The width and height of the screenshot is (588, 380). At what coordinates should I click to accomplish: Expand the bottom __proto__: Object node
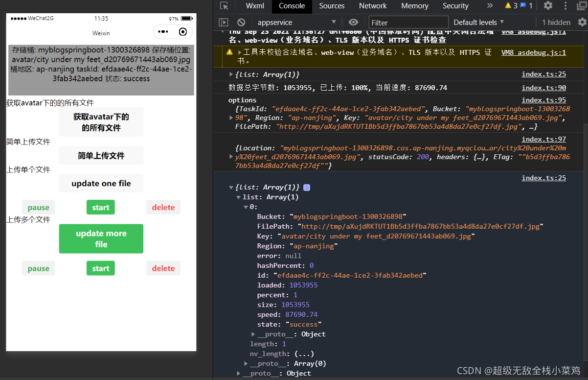click(x=238, y=373)
